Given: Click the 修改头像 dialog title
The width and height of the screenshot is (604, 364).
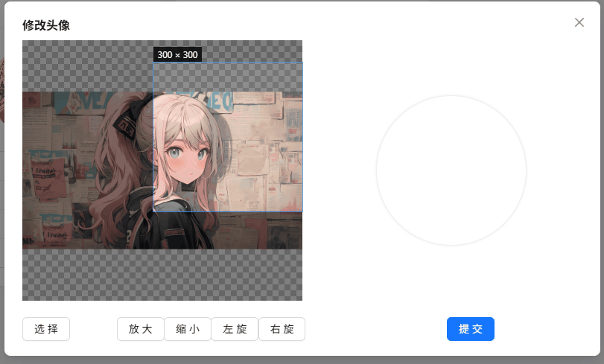Looking at the screenshot, I should (46, 25).
